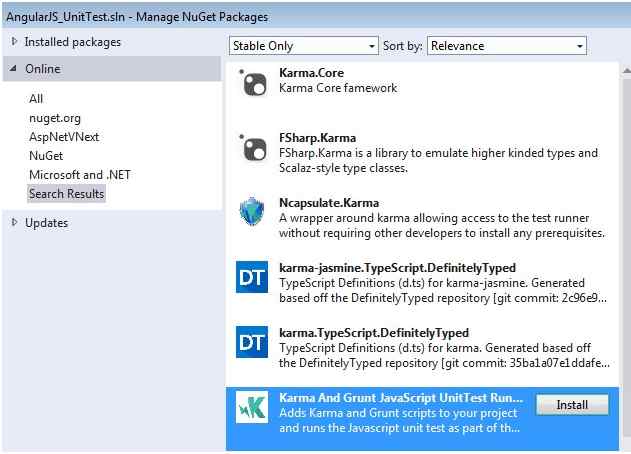The image size is (631, 454).
Task: Select Search Results in the tree
Action: [66, 194]
